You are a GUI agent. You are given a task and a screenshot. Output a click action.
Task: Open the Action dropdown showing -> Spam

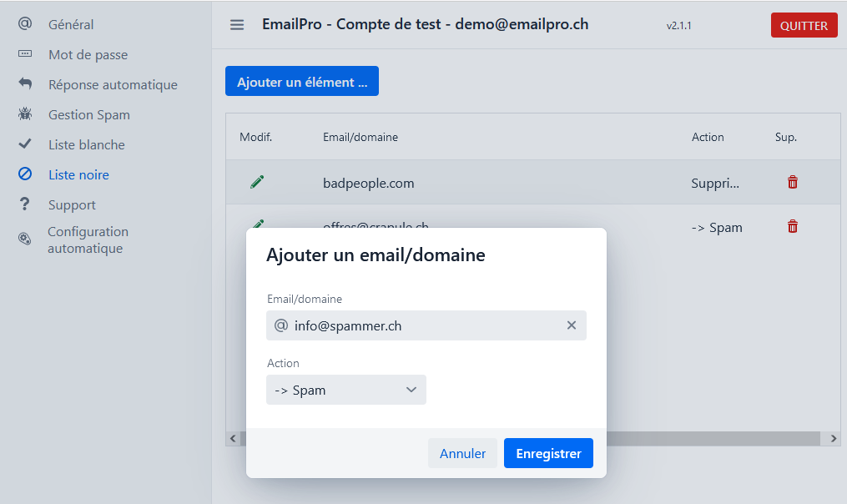(346, 390)
